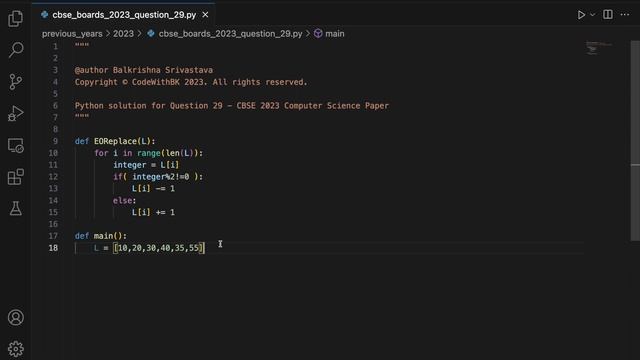The image size is (640, 360).
Task: Click line number 18 in gutter
Action: click(x=53, y=248)
